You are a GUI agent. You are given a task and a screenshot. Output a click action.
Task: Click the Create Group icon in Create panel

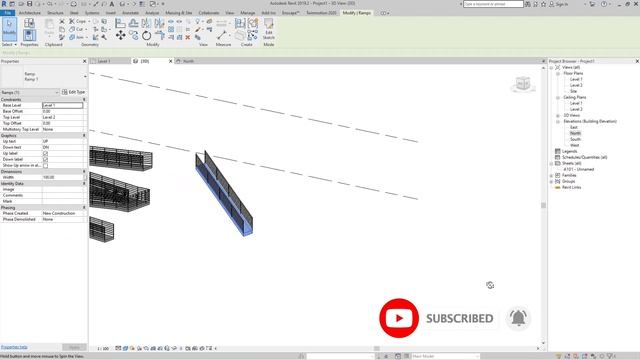[253, 23]
